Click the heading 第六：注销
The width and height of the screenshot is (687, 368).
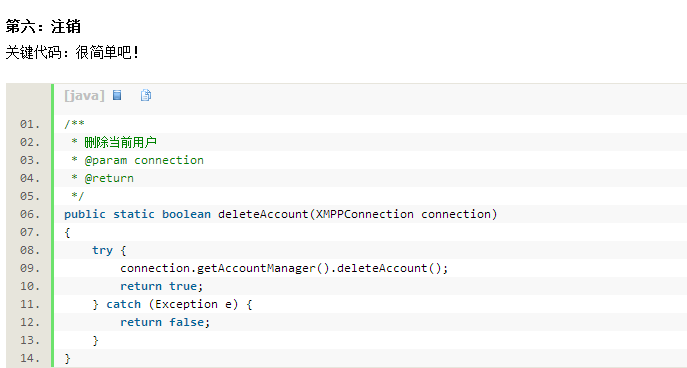pos(43,27)
